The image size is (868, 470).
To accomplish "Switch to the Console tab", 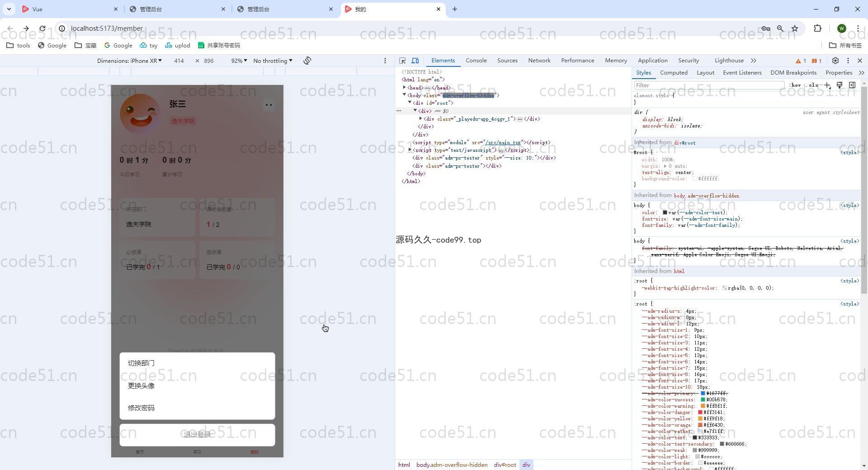I will [x=476, y=61].
